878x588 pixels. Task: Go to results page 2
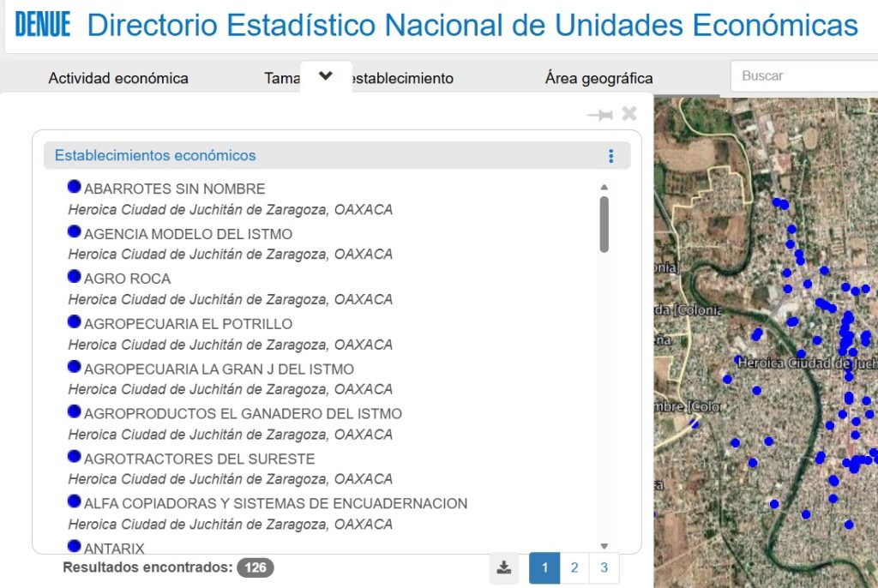(x=574, y=567)
